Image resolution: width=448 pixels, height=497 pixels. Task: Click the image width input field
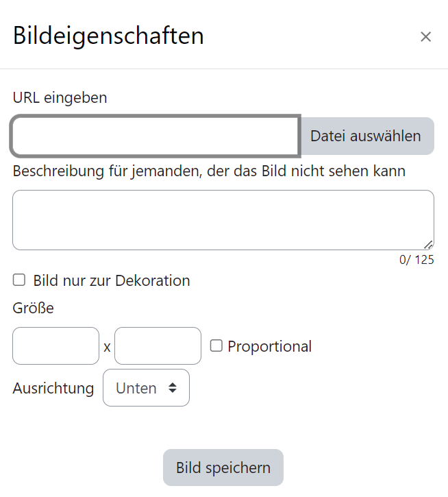[55, 346]
